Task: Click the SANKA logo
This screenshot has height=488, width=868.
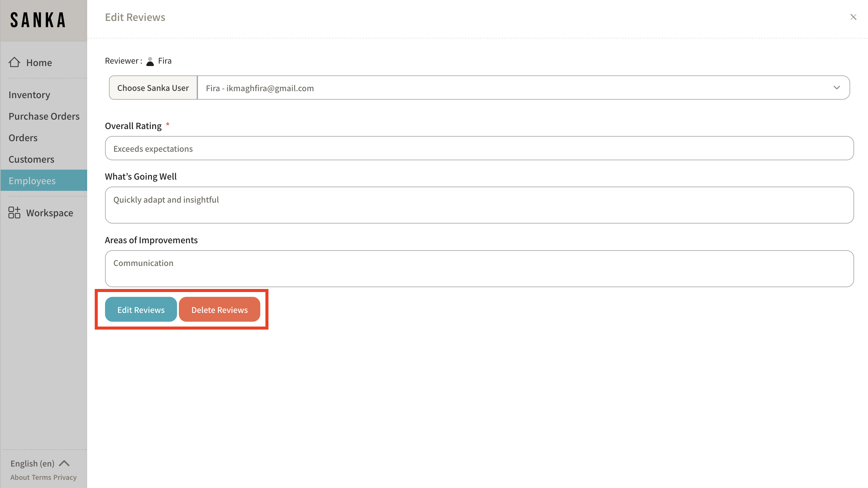Action: tap(38, 20)
